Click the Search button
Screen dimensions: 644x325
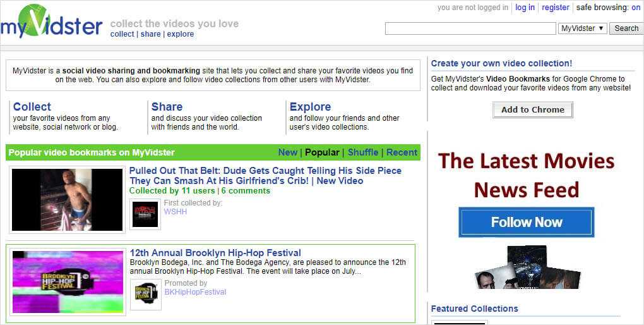[x=626, y=28]
